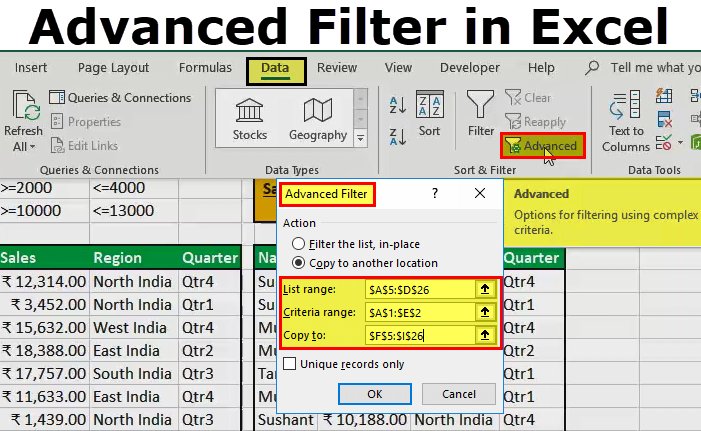Click the Advanced filter button
Image resolution: width=701 pixels, height=431 pixels.
click(x=542, y=146)
